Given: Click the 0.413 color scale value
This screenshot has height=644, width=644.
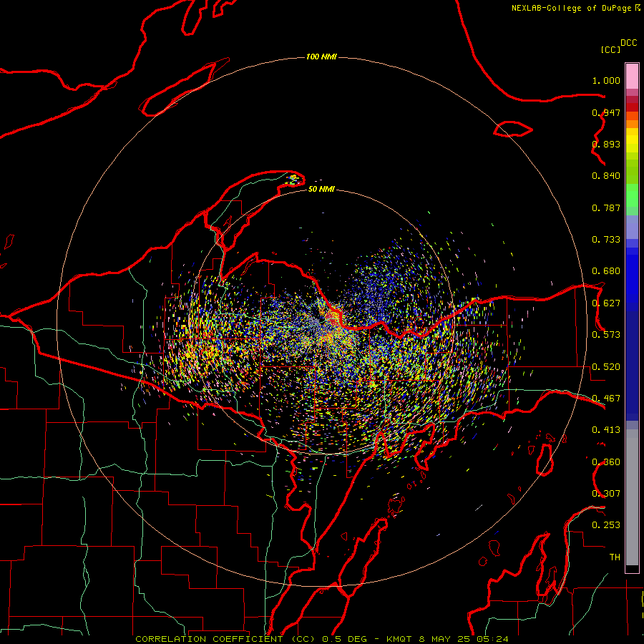Looking at the screenshot, I should point(606,430).
